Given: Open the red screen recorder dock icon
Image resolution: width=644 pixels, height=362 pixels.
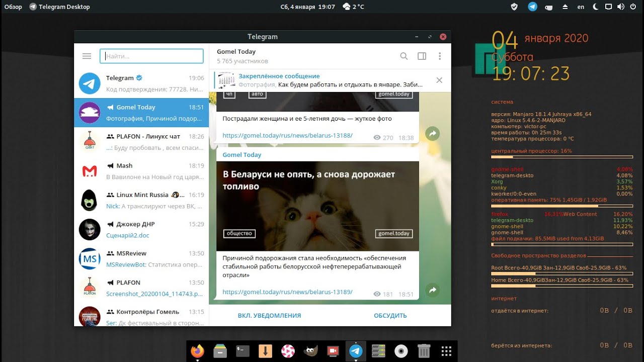Looking at the screenshot, I should coord(333,351).
